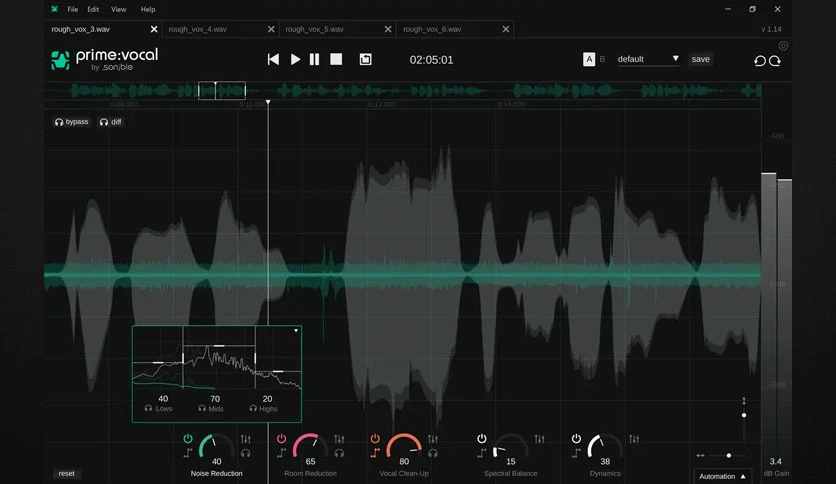
Task: Turn off Room Reduction power
Action: point(282,439)
